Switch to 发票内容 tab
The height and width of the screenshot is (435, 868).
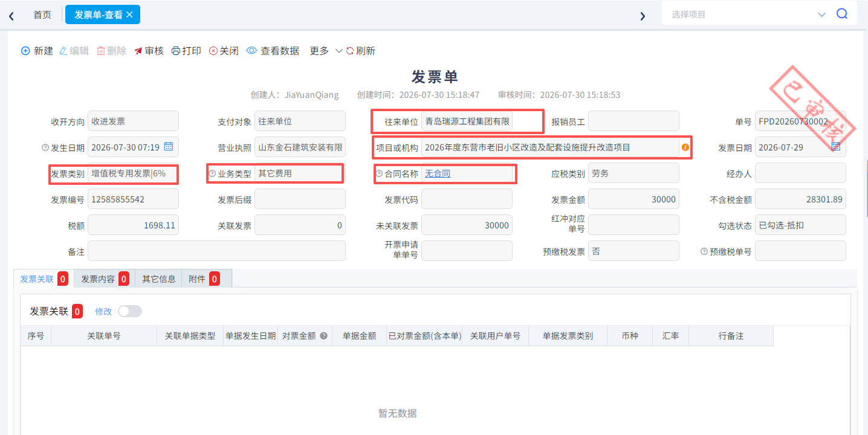point(105,279)
